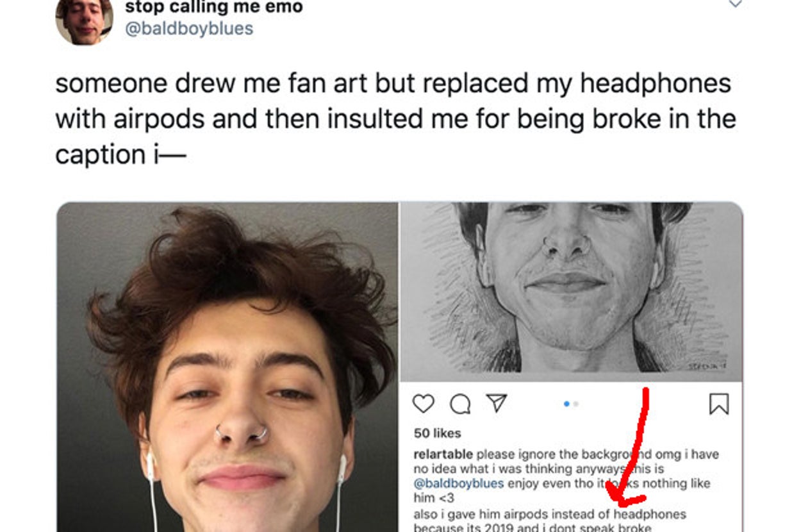Click the "relartable" username in the caption
801x532 pixels.
(x=443, y=454)
